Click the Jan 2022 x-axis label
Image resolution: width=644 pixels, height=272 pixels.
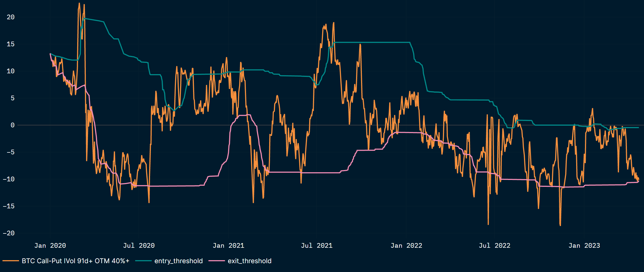pyautogui.click(x=406, y=246)
